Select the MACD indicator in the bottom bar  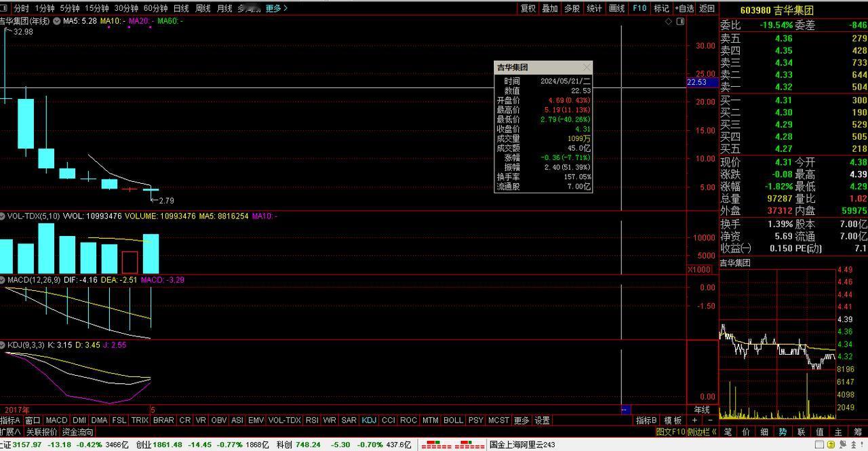56,420
